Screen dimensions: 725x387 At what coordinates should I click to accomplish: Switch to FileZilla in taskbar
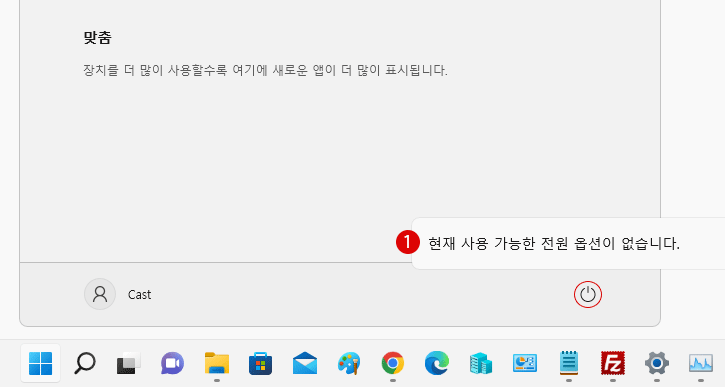(613, 363)
